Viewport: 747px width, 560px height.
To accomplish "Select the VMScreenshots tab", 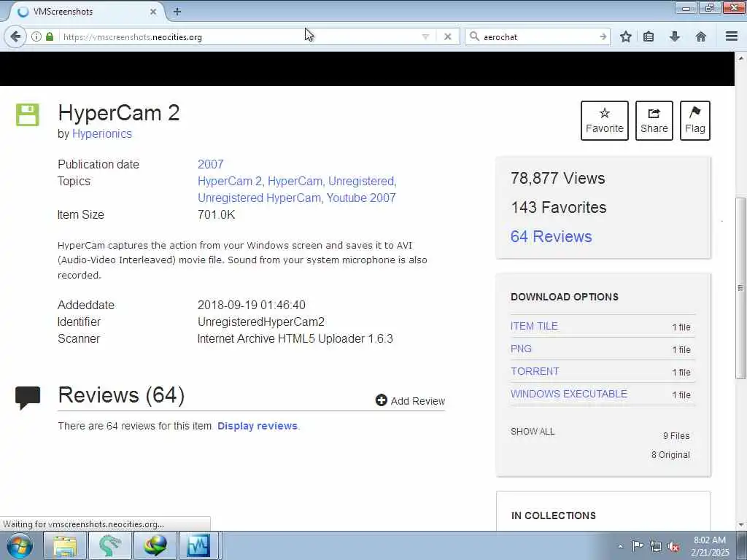I will point(86,12).
